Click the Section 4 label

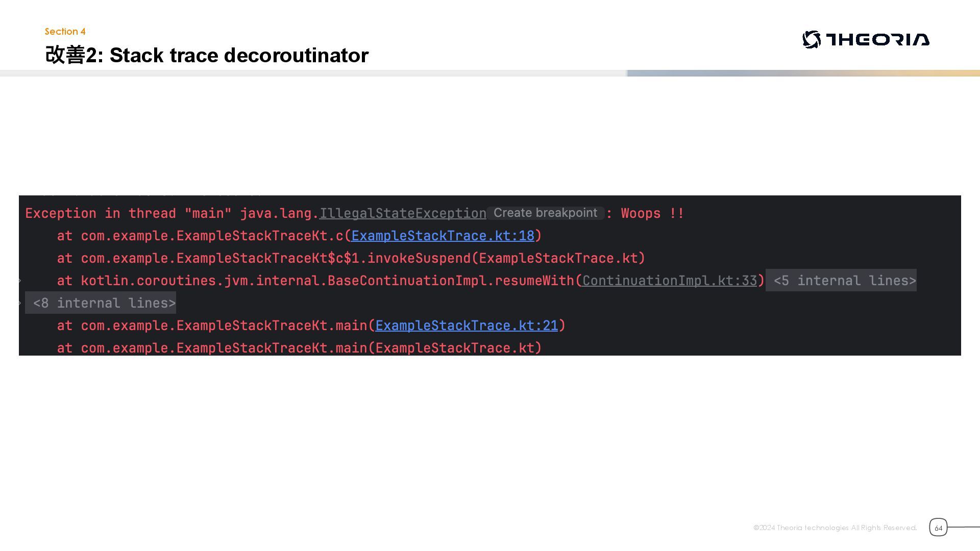coord(65,32)
